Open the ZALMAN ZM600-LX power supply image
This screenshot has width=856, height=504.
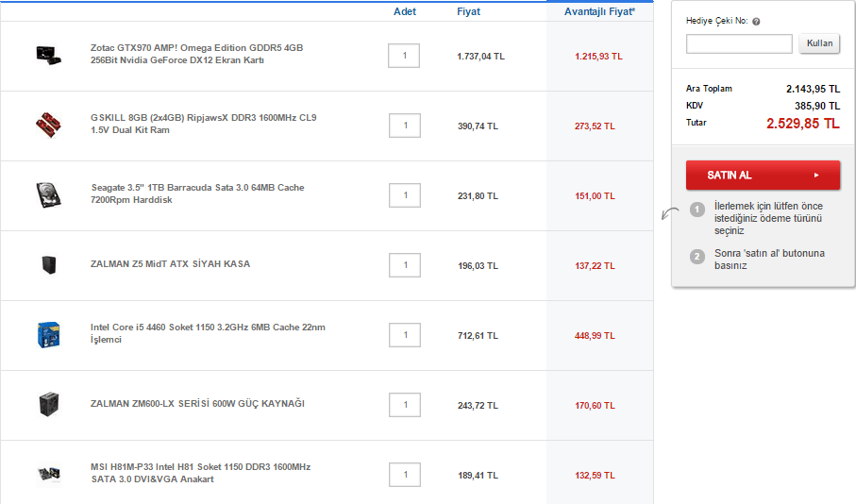[x=48, y=404]
